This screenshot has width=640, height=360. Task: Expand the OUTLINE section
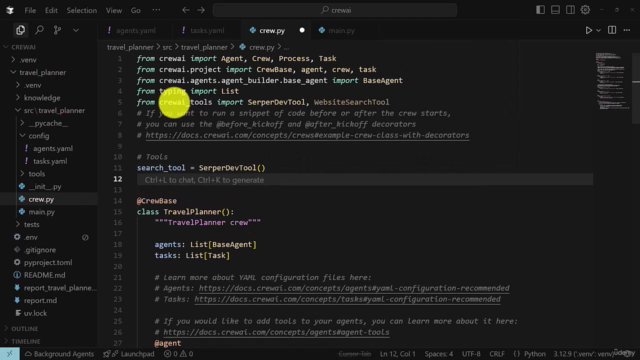24,328
